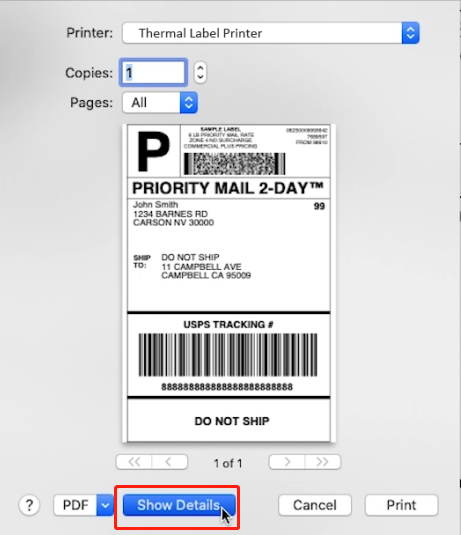This screenshot has width=461, height=535.
Task: Click the blue chevrons on Printer selector
Action: pyautogui.click(x=410, y=33)
